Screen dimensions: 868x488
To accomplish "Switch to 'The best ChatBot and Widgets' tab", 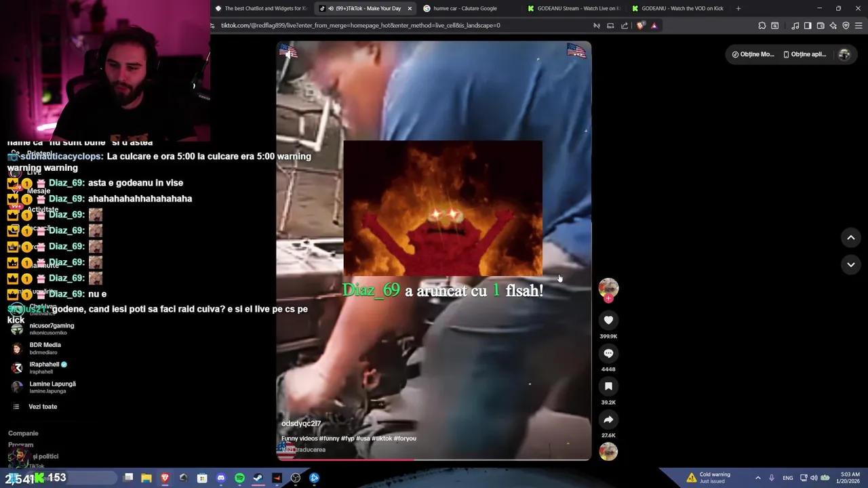I will point(262,8).
